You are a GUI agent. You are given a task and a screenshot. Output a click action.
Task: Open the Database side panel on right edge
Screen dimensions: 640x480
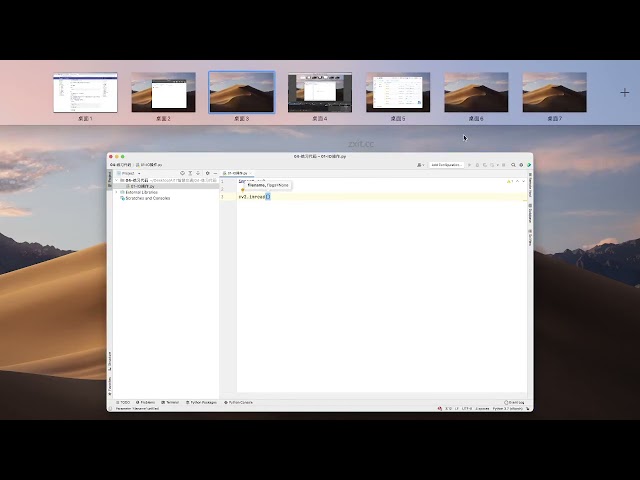tap(530, 212)
